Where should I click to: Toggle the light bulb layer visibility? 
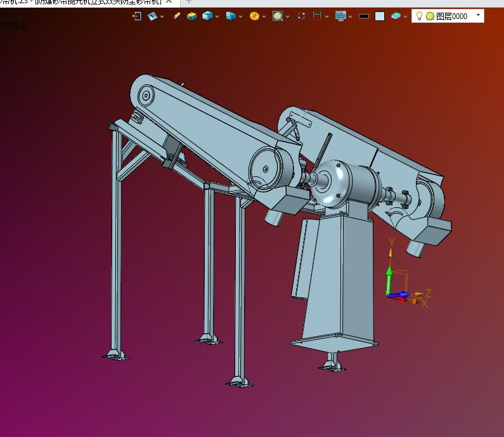click(419, 16)
